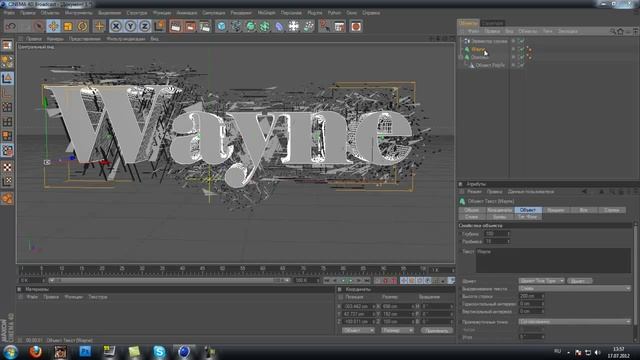640x360 pixels.
Task: Select the Wayne text object row
Action: [478, 49]
